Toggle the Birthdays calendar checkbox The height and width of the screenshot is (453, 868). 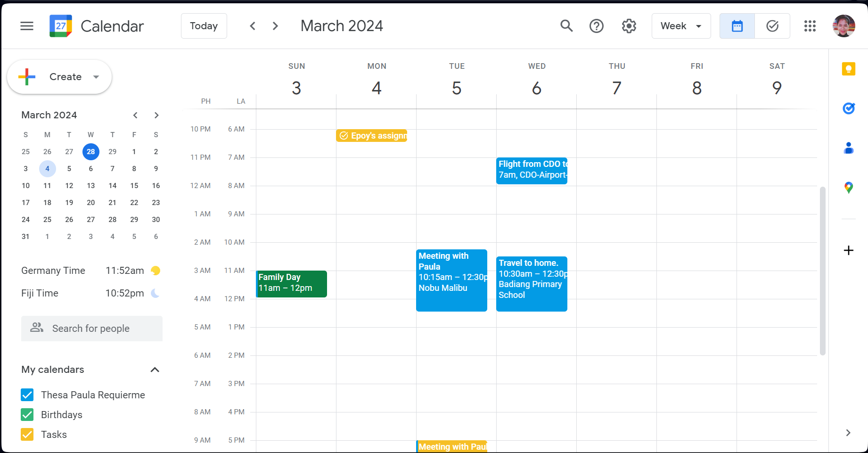pos(27,415)
